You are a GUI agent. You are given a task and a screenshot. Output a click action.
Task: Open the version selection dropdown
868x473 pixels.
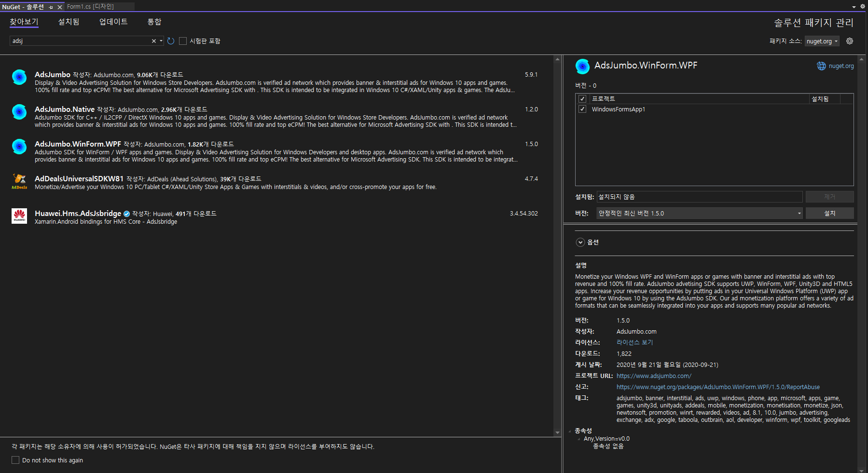[700, 213]
